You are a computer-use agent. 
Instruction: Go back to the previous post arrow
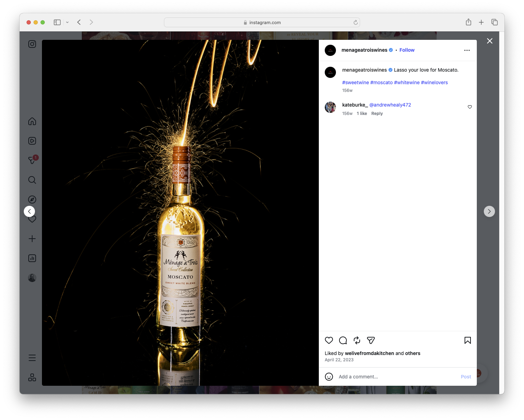click(29, 211)
